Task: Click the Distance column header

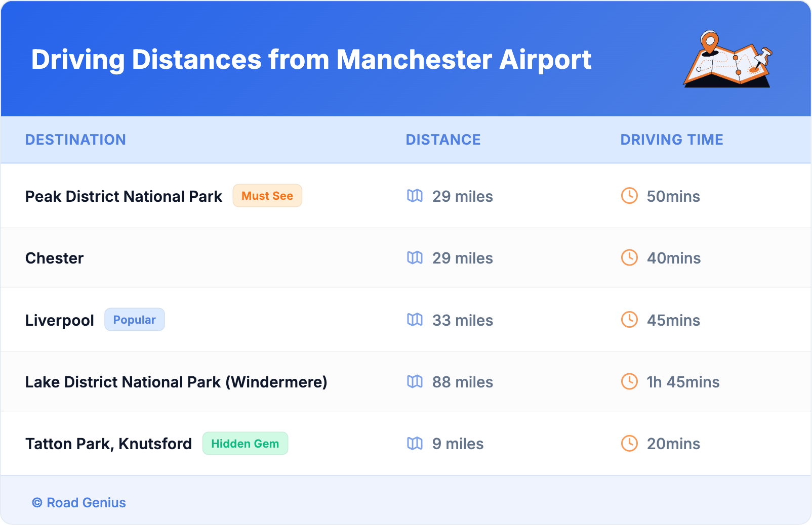Action: (443, 140)
